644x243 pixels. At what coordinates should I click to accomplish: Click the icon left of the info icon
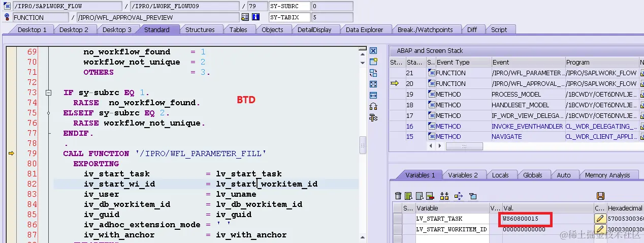point(245,17)
